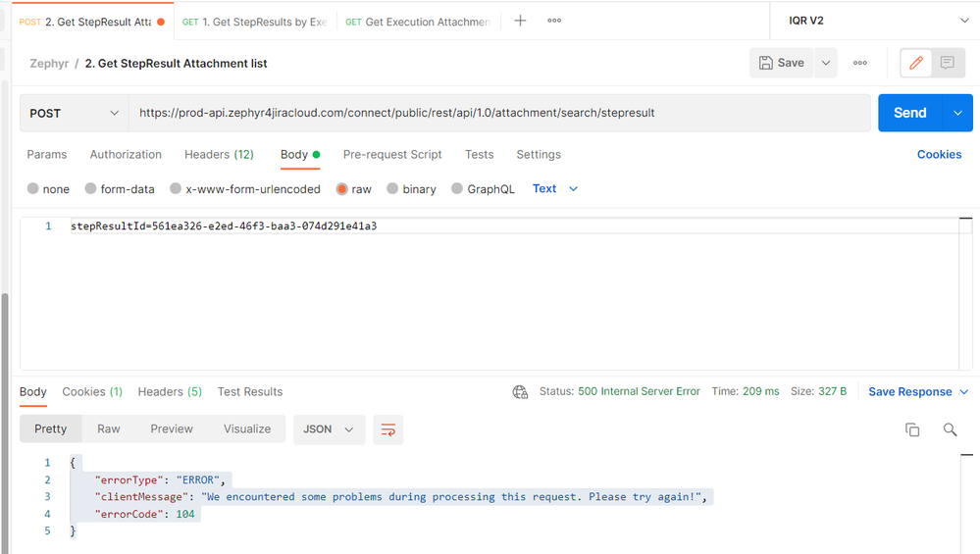Open the comments panel icon
Screen dimensions: 980x554
(948, 63)
